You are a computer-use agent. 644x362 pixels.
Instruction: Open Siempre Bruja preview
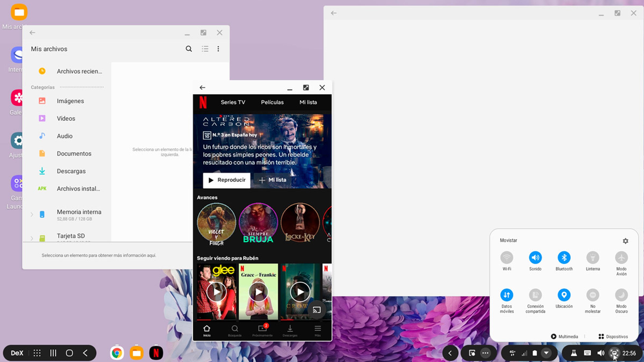pos(258,223)
